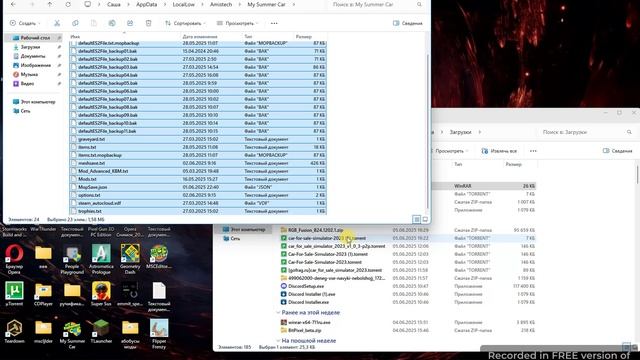Select the Teardown desktop icon
This screenshot has height=360, width=640.
tap(14, 331)
